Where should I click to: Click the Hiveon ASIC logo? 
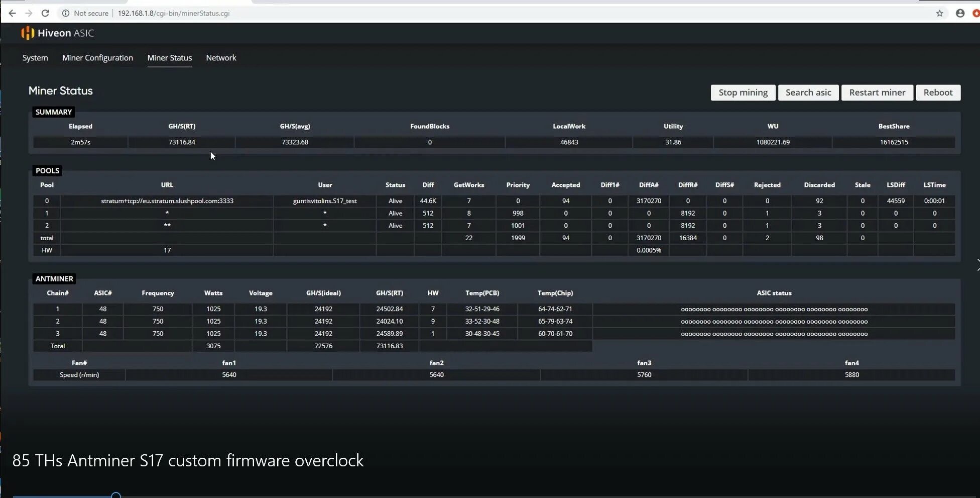click(58, 33)
